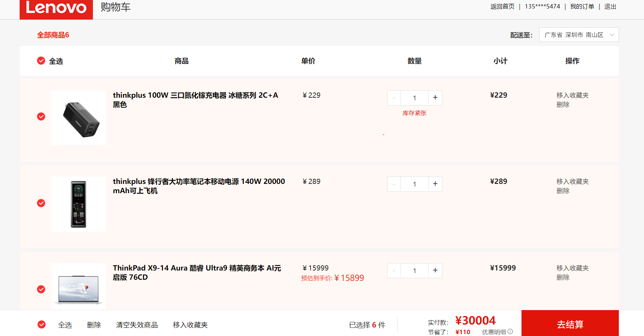Image resolution: width=644 pixels, height=336 pixels.
Task: Open 我的订单 in top navigation
Action: coord(582,7)
